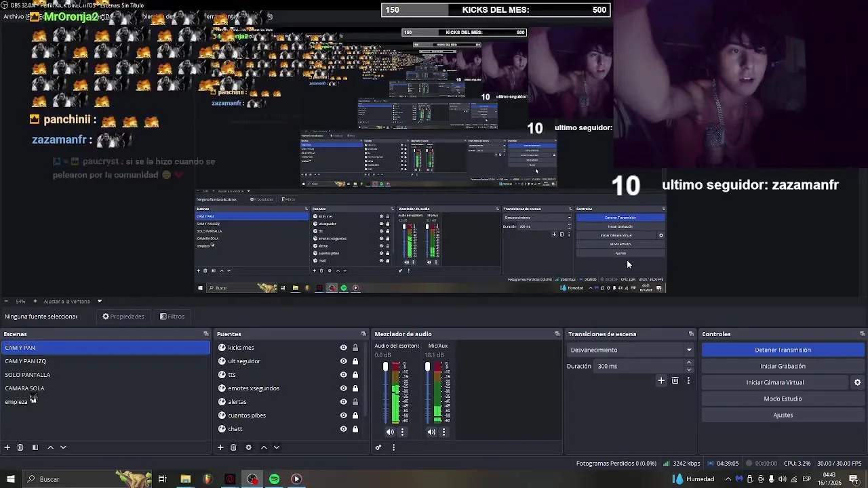Enable Modo Estudio
The width and height of the screenshot is (868, 488).
point(783,399)
